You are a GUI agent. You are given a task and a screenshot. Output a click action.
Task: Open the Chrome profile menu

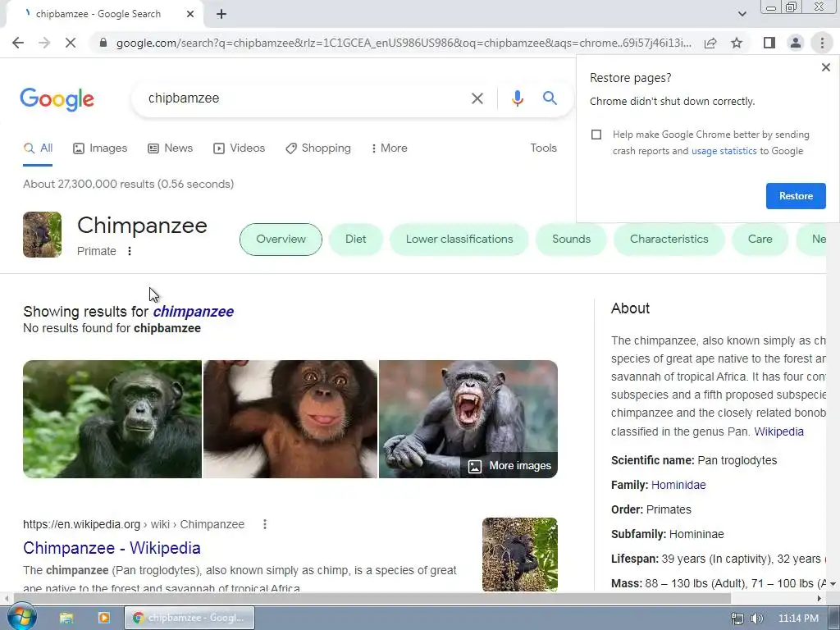point(796,43)
